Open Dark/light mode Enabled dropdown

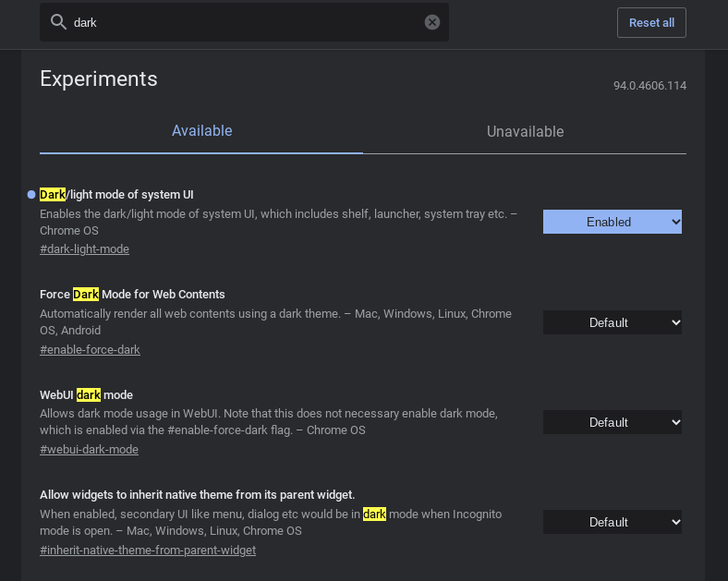[613, 222]
